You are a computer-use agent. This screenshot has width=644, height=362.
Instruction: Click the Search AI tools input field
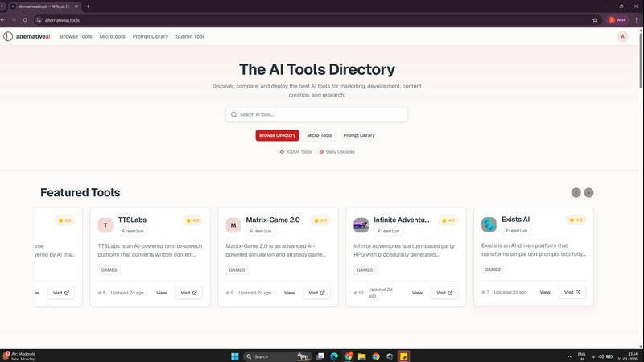(316, 114)
